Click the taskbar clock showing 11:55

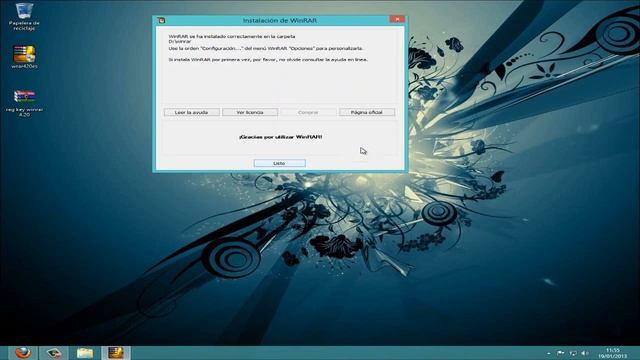[612, 353]
